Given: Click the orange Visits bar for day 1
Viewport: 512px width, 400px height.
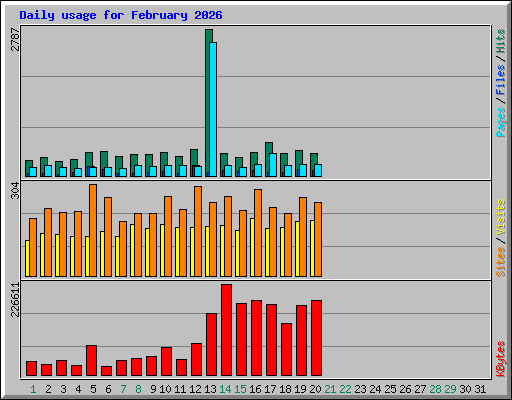Looking at the screenshot, I should point(33,247).
